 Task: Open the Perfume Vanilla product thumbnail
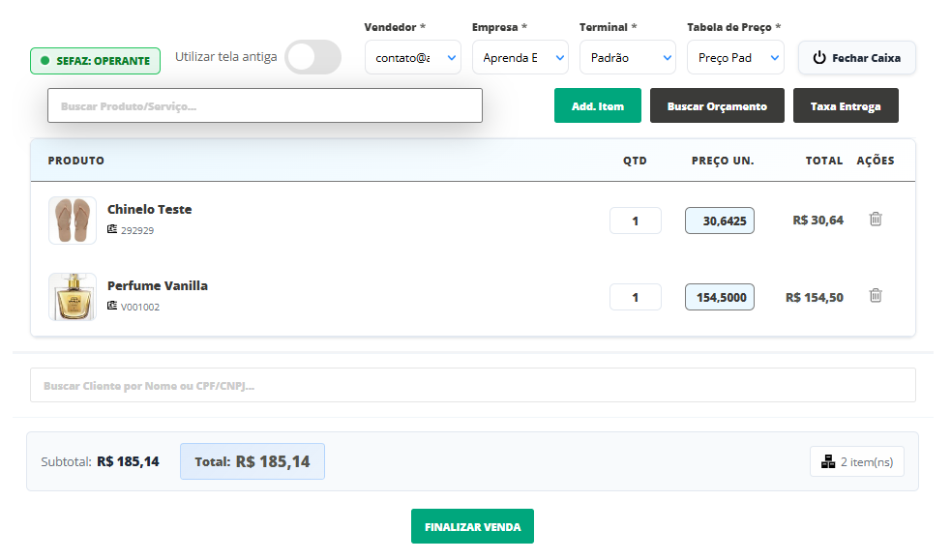(x=73, y=297)
